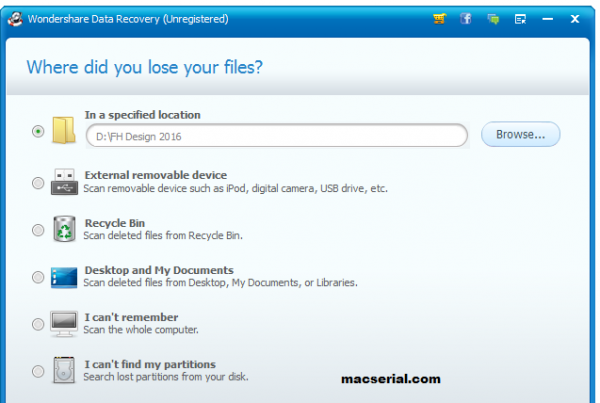Open the shopping cart purchase icon
The height and width of the screenshot is (403, 600).
pyautogui.click(x=440, y=18)
